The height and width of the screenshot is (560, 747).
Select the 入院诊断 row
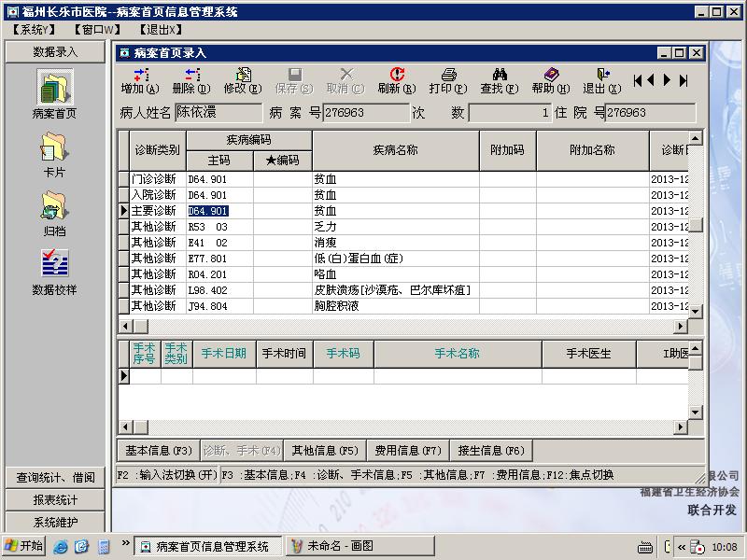[403, 195]
